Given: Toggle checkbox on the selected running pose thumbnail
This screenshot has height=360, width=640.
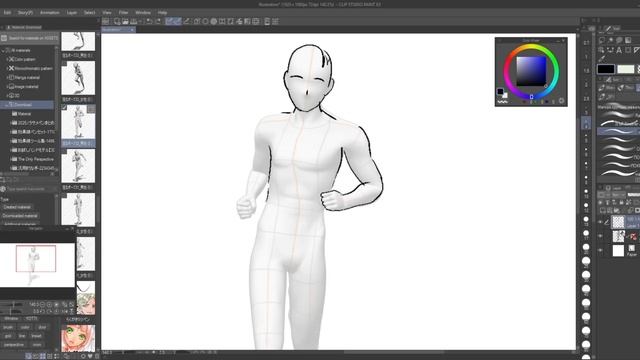Looking at the screenshot, I should click(x=64, y=107).
